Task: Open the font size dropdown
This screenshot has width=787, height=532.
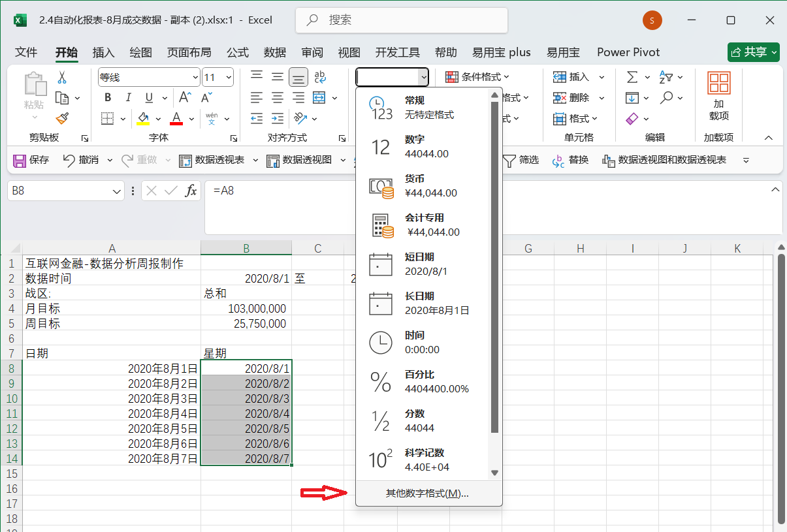Action: click(x=229, y=77)
